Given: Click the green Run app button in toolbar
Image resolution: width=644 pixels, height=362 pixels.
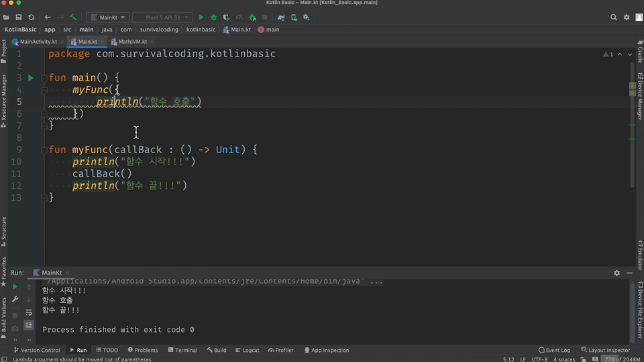Looking at the screenshot, I should pyautogui.click(x=201, y=17).
